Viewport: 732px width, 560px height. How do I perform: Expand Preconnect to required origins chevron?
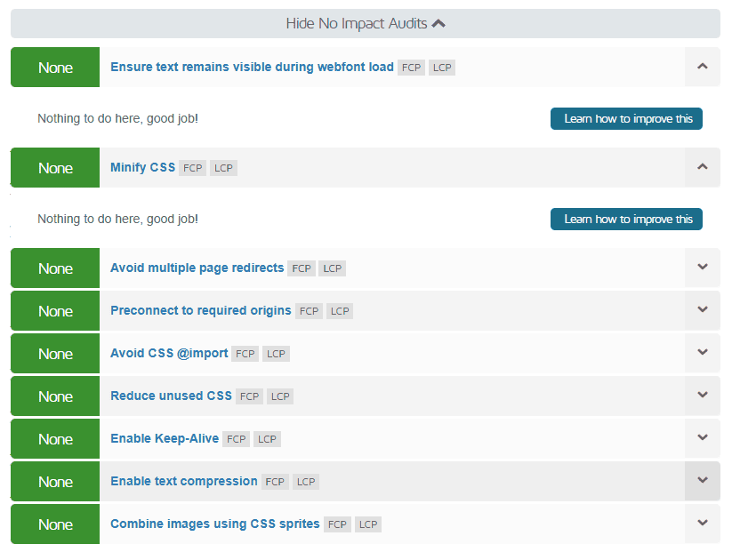[x=702, y=310]
